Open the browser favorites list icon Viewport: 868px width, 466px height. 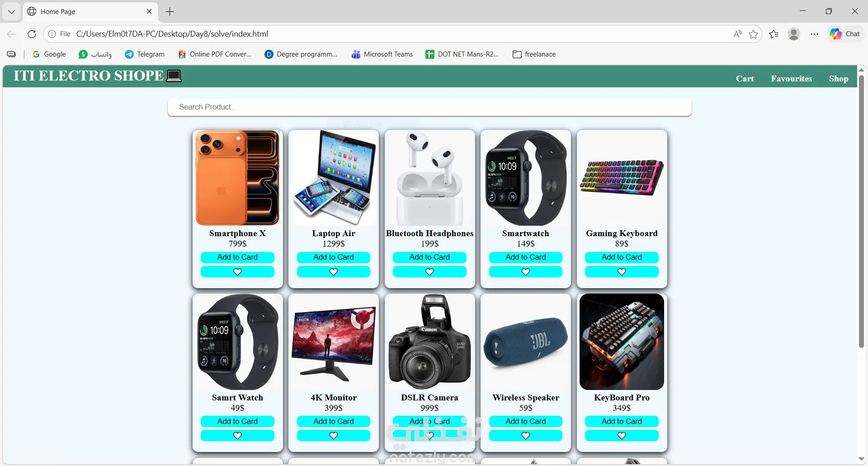[774, 34]
